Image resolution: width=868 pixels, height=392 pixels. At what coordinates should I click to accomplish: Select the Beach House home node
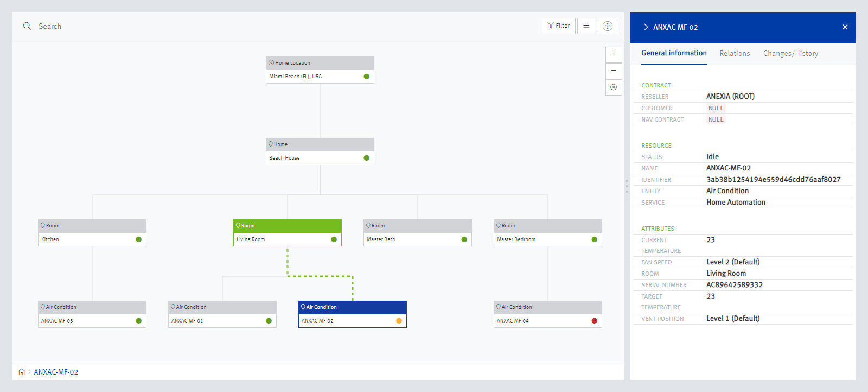point(320,151)
